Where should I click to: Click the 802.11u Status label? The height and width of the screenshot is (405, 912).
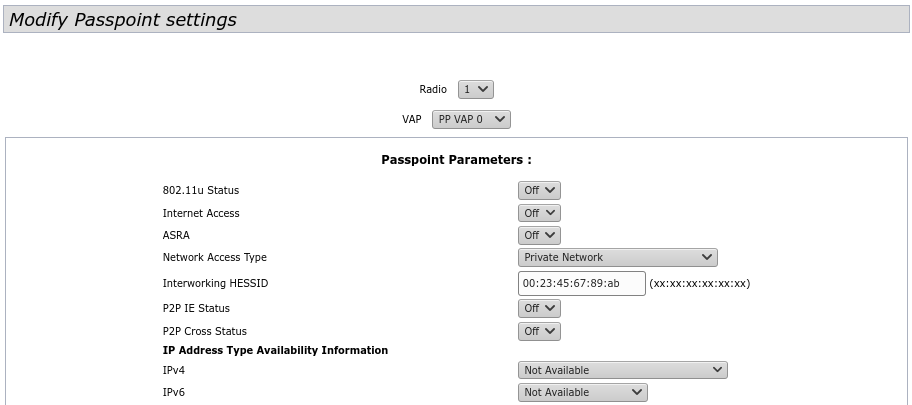pos(201,190)
